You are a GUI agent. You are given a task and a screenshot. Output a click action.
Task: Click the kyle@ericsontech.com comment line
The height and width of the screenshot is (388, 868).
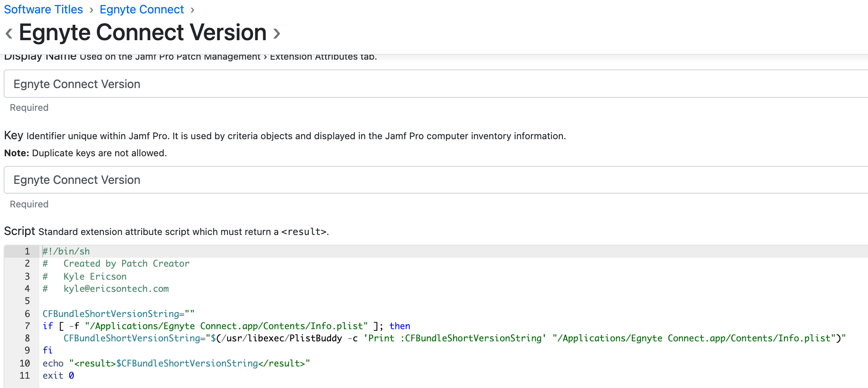(106, 289)
